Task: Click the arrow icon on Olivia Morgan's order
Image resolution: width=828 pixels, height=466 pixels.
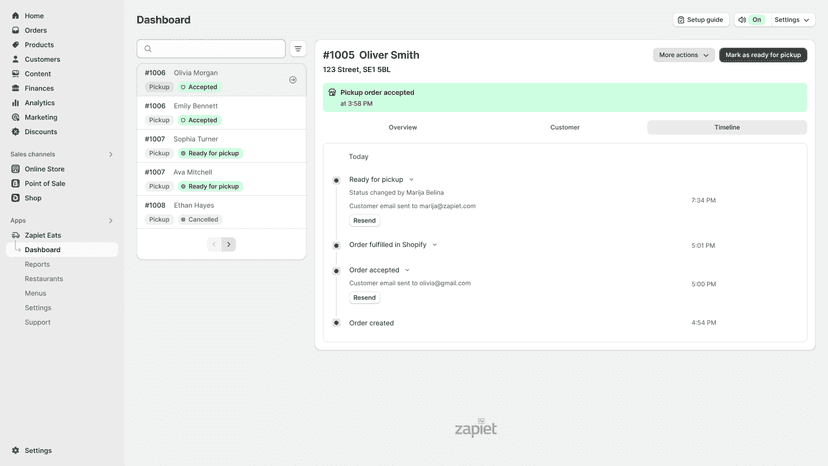Action: (x=293, y=80)
